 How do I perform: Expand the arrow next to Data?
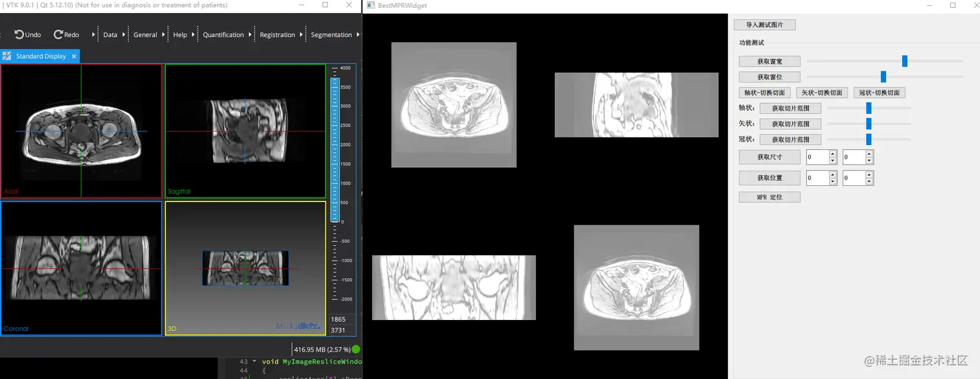124,35
